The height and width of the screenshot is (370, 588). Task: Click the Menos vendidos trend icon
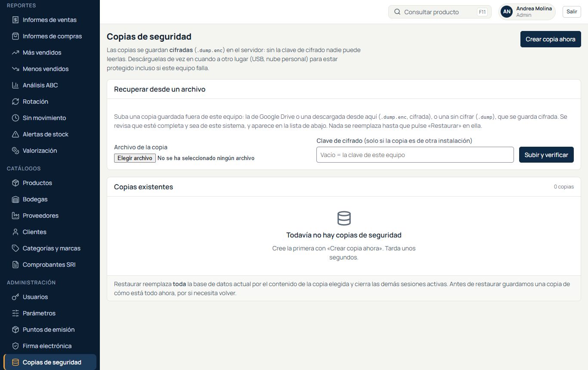pos(15,69)
